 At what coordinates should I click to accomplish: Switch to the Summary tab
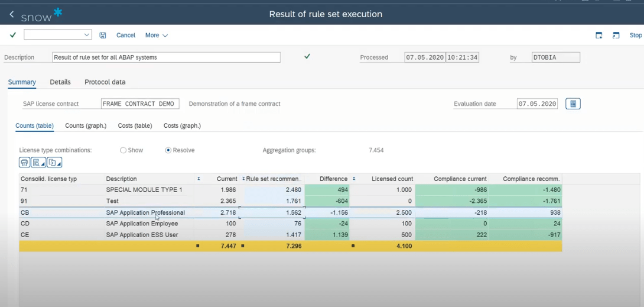point(22,82)
